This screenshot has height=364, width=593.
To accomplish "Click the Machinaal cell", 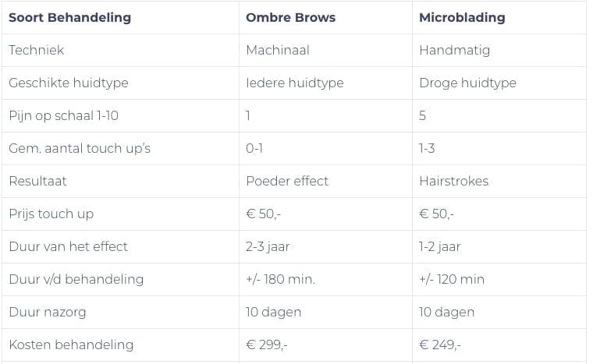I will 278,50.
